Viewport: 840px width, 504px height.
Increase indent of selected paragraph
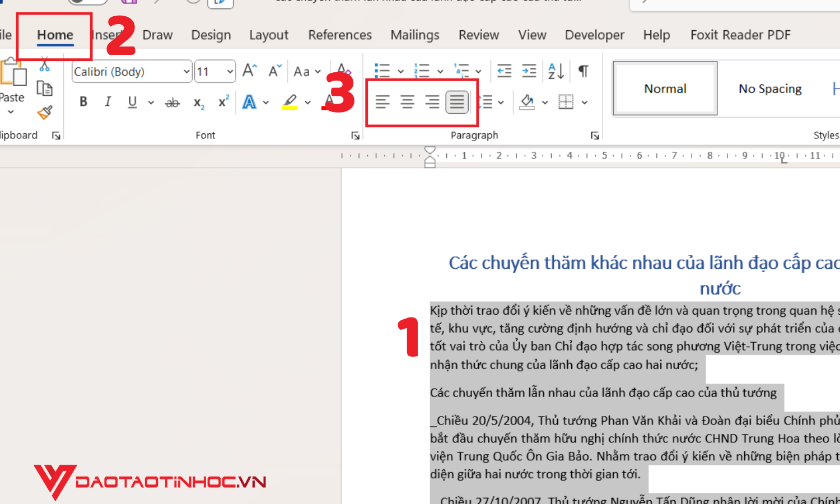click(x=528, y=71)
